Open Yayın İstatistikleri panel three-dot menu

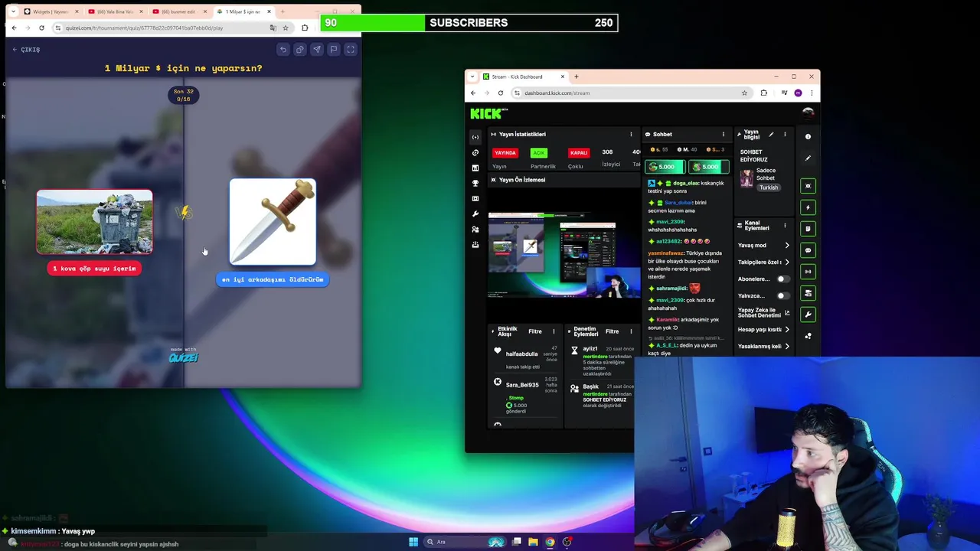click(x=631, y=134)
